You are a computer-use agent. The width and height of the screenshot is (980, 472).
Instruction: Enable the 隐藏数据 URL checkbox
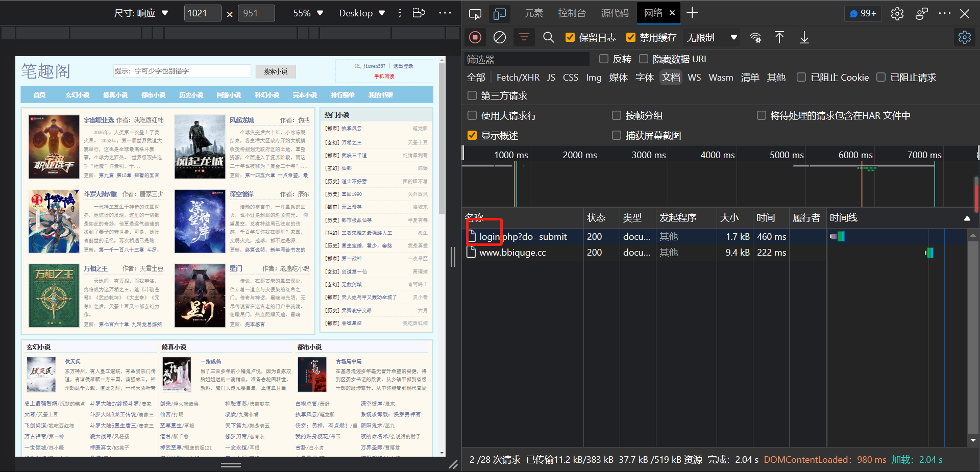coord(644,59)
